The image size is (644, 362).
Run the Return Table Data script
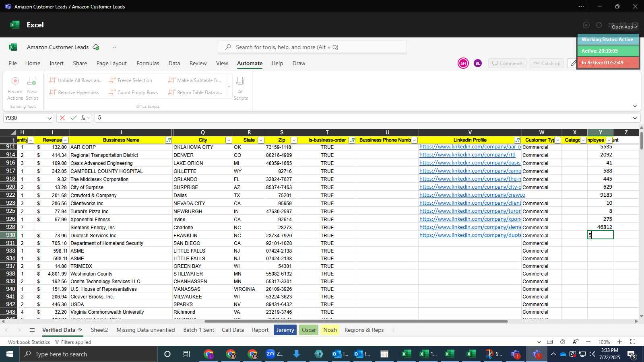point(195,93)
